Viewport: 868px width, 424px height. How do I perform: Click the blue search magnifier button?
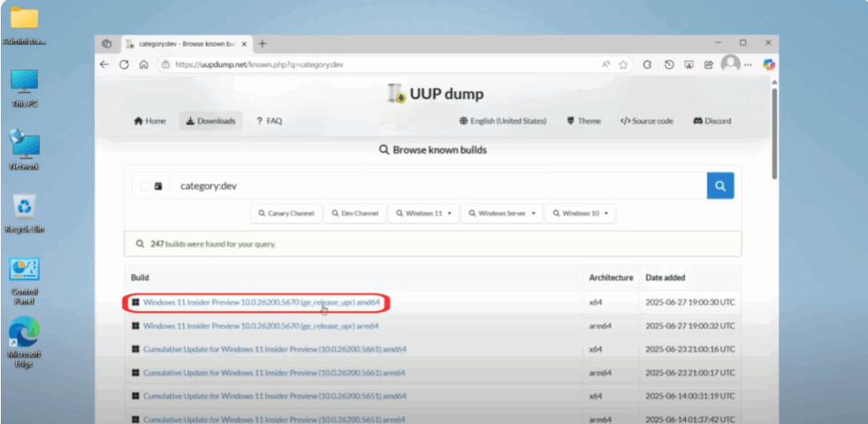[x=721, y=186]
